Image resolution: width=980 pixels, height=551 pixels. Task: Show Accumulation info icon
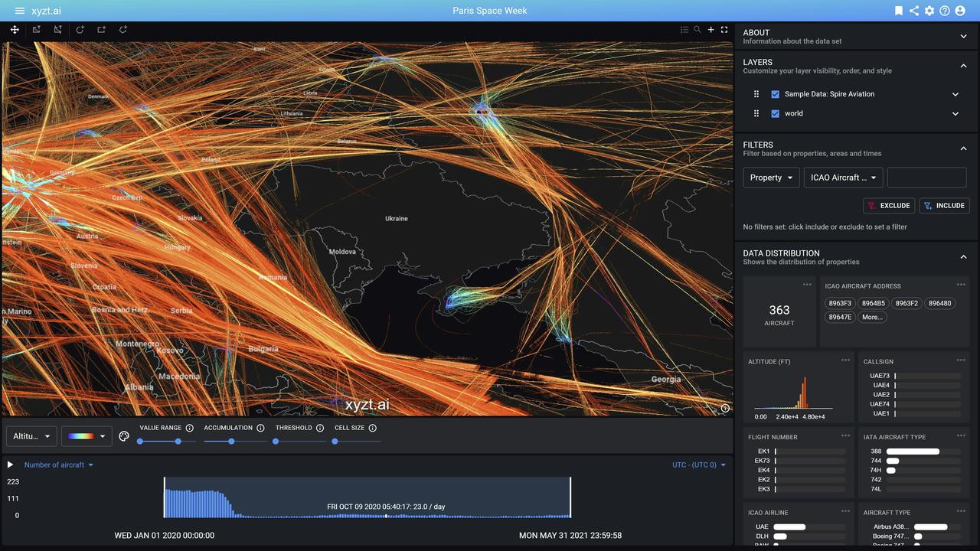(260, 428)
